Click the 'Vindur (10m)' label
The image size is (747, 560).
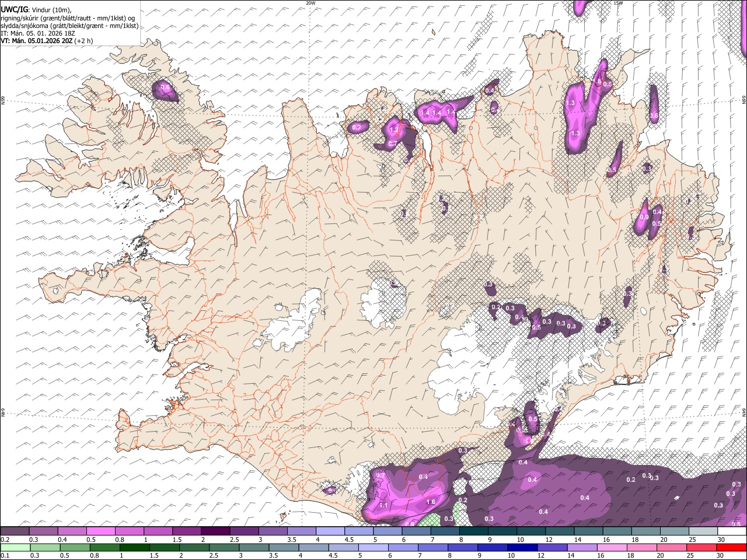point(50,10)
